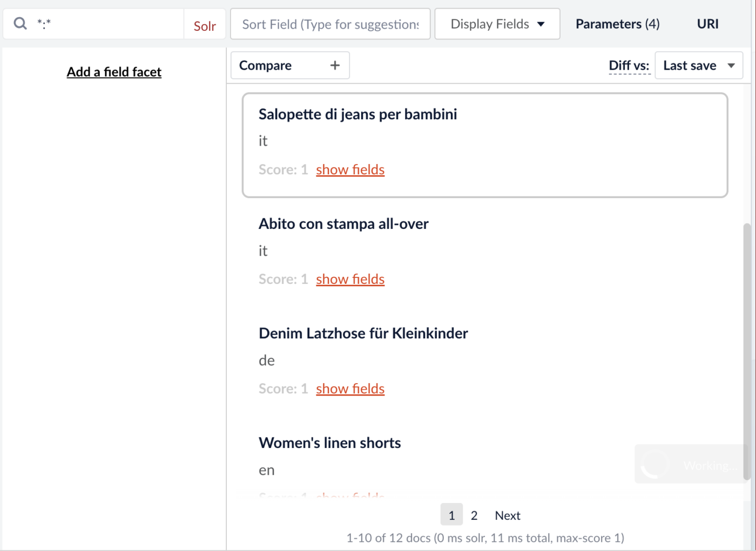The width and height of the screenshot is (756, 551).
Task: Expand the Last save diff dropdown
Action: tap(698, 66)
